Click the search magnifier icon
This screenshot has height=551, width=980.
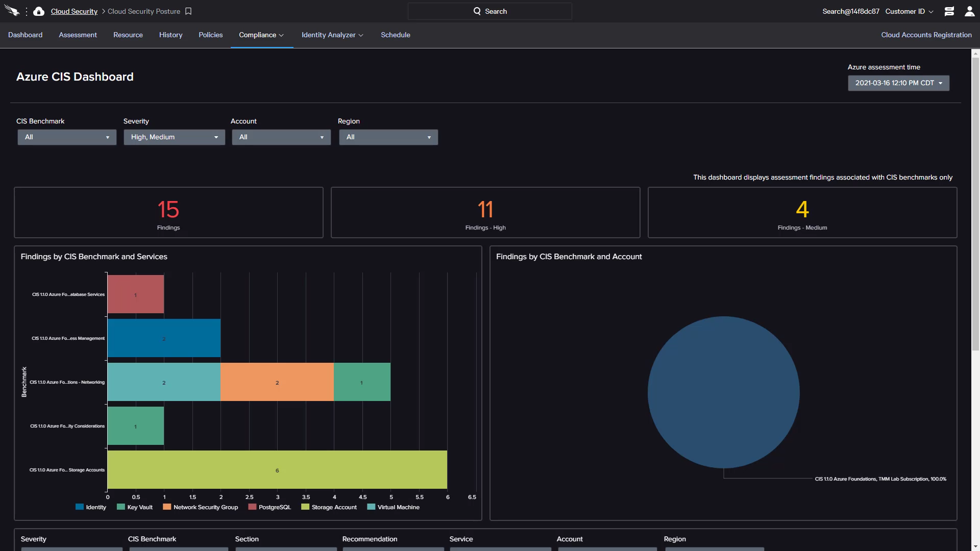477,11
